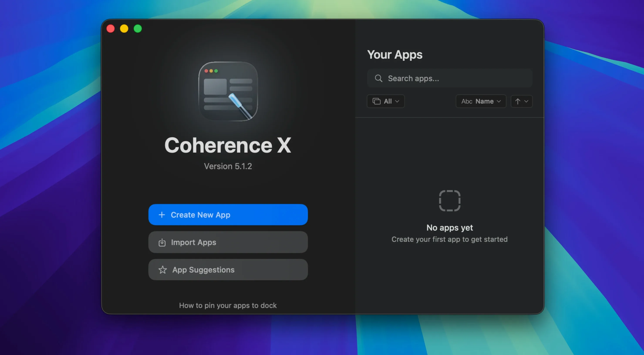The height and width of the screenshot is (355, 644).
Task: Click the Version 5.1.2 text
Action: [228, 166]
